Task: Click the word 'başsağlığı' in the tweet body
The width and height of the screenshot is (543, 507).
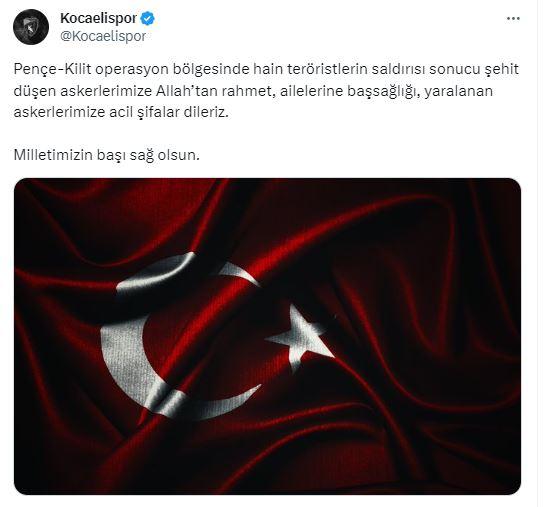Action: 381,91
